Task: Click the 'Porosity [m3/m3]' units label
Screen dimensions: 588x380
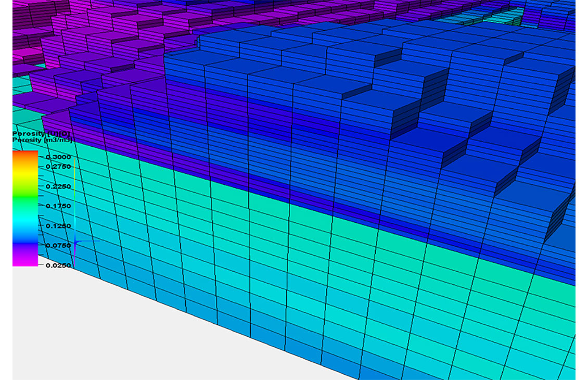Action: pyautogui.click(x=42, y=140)
